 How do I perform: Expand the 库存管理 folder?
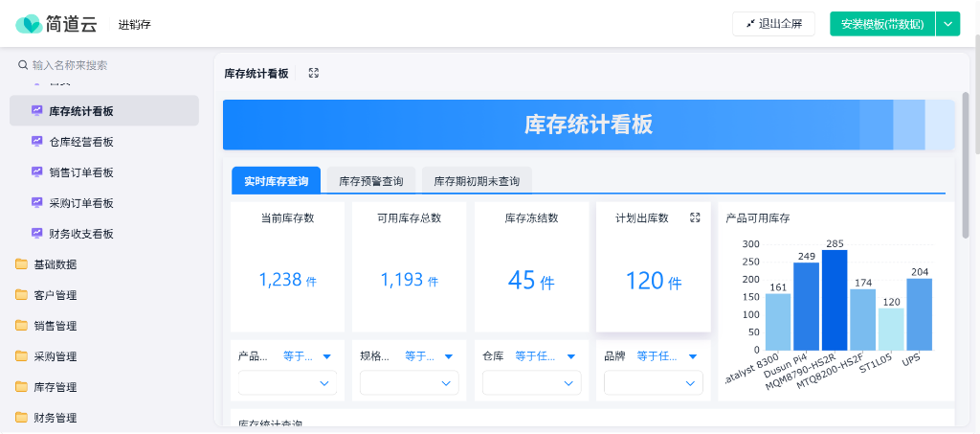[x=104, y=386]
